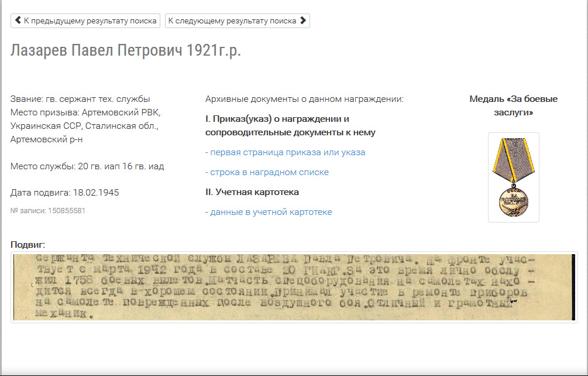
Task: Click the «Архивные документы о данном награждении» text
Action: click(304, 99)
